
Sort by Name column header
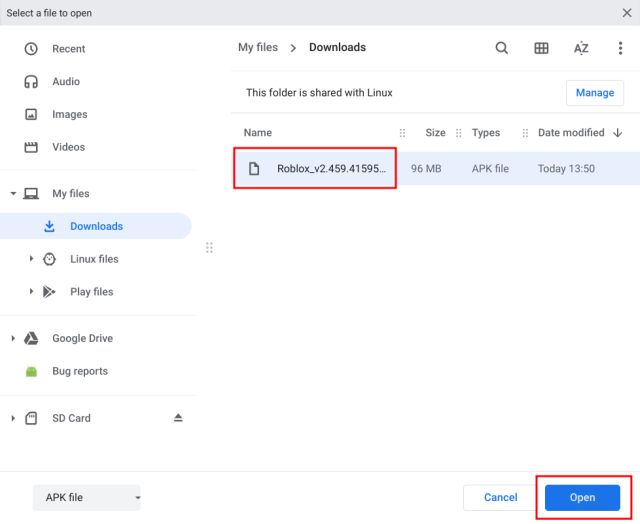coord(258,133)
